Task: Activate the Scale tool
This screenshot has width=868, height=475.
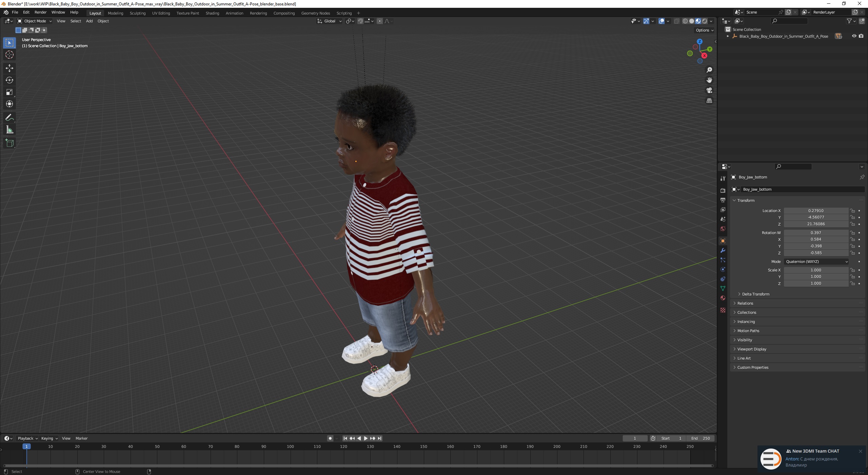Action: coord(9,92)
